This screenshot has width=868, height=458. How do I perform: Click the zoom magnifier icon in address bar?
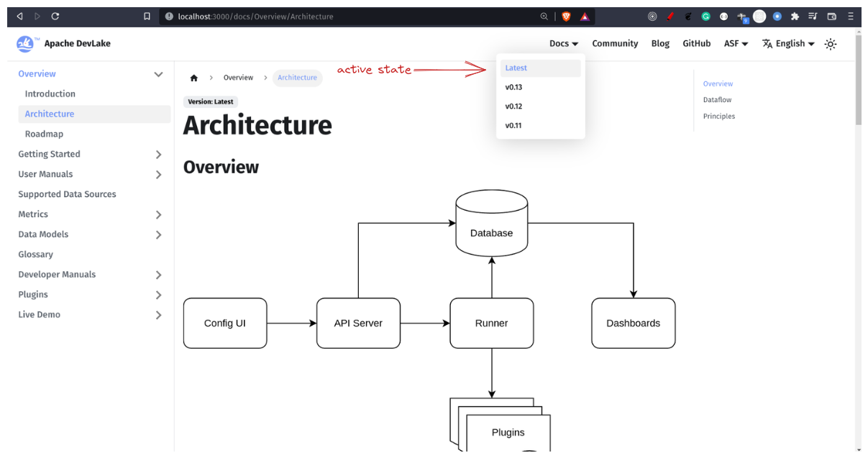(x=544, y=17)
